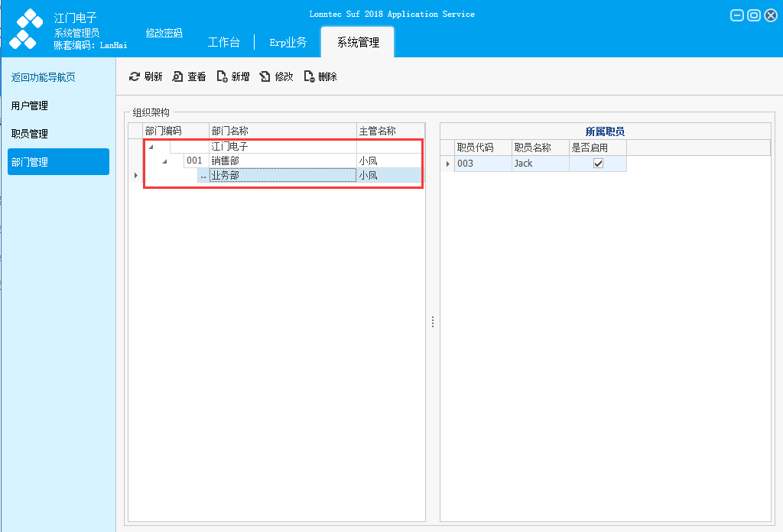
Task: Close the application window
Action: [x=771, y=15]
